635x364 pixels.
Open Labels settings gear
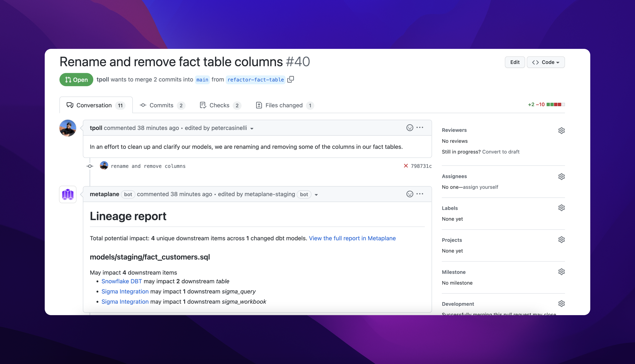[x=561, y=208]
